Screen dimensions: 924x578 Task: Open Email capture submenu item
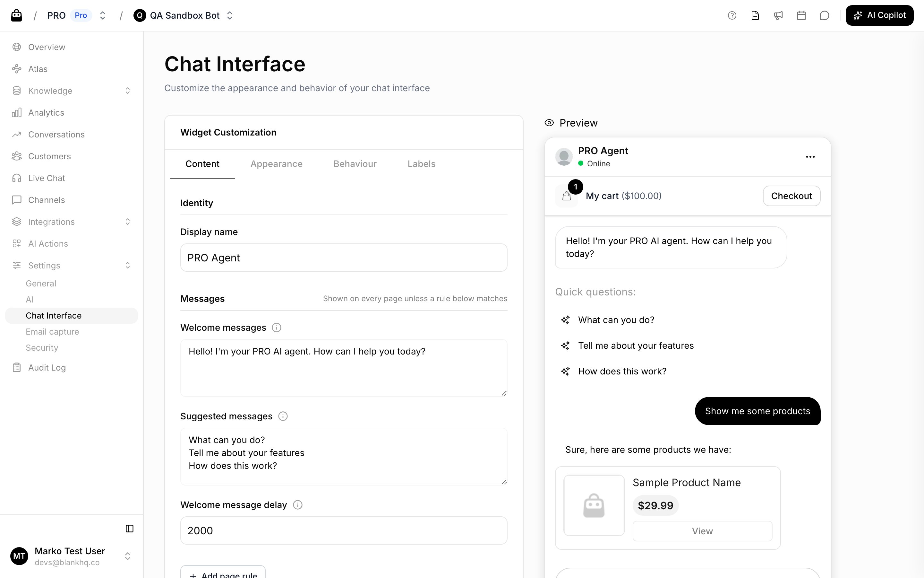pyautogui.click(x=72, y=332)
